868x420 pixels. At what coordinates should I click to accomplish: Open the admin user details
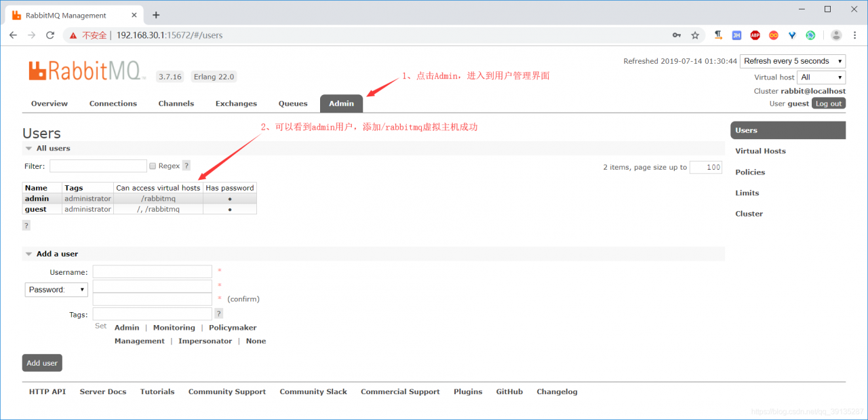pyautogui.click(x=37, y=199)
